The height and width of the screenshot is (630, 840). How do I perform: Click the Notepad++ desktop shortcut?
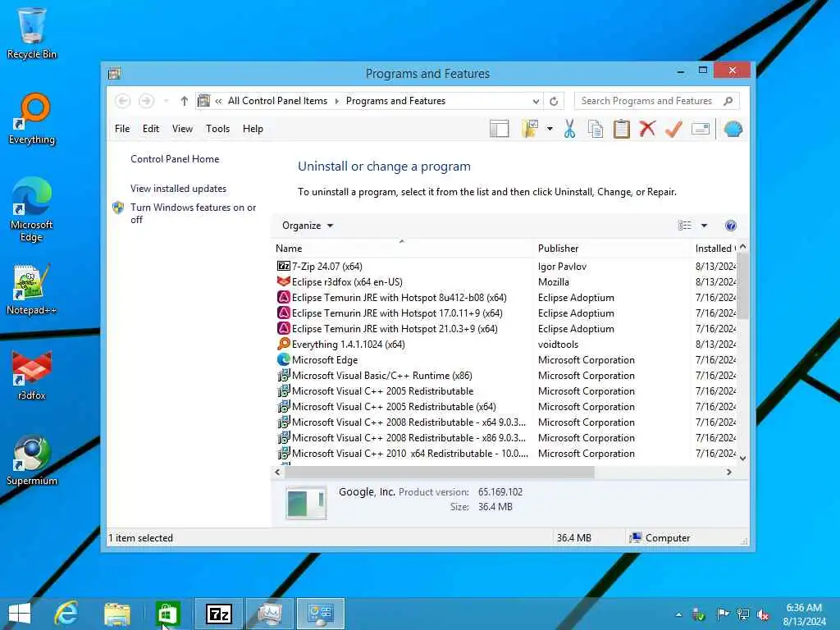[32, 290]
